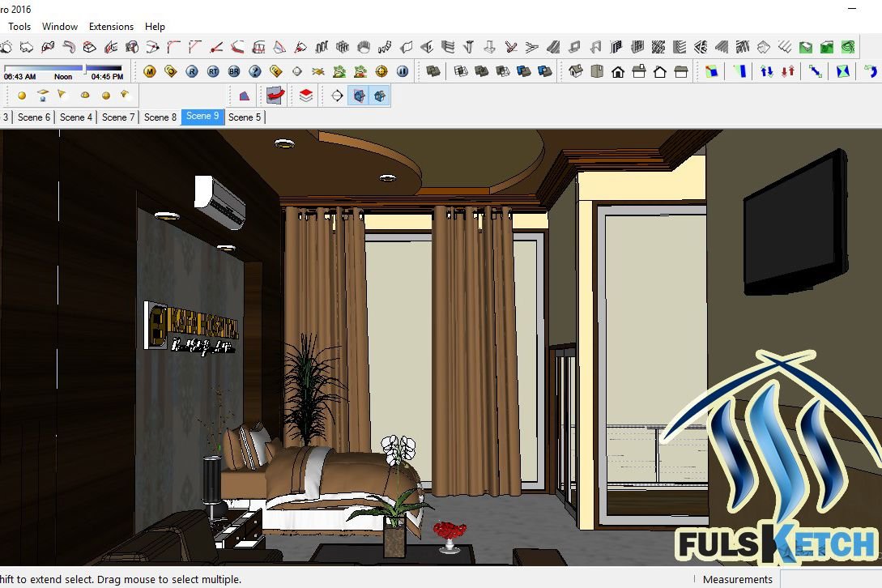Click the first green sandbox-style icon
The height and width of the screenshot is (588, 882).
tap(806, 47)
